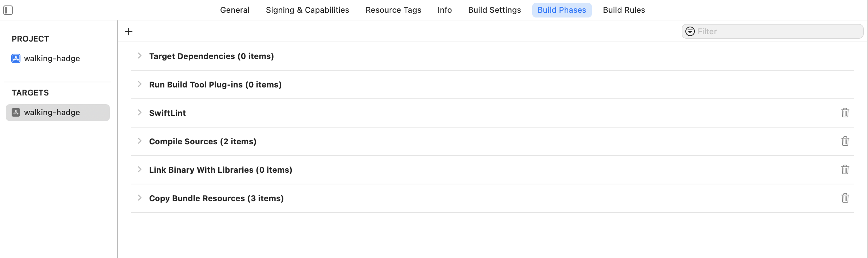Image resolution: width=868 pixels, height=258 pixels.
Task: Click the plus button to add build phase
Action: click(x=128, y=32)
